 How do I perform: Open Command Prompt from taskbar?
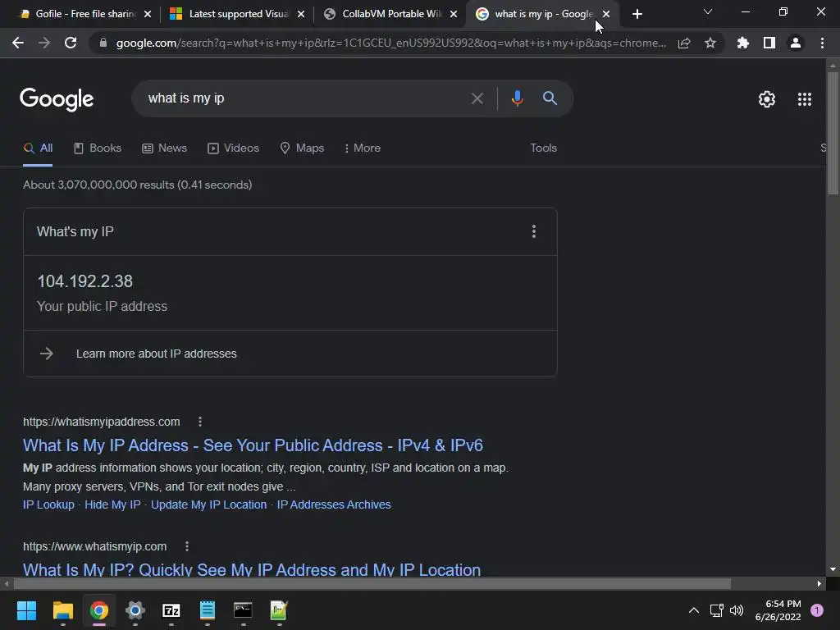243,610
